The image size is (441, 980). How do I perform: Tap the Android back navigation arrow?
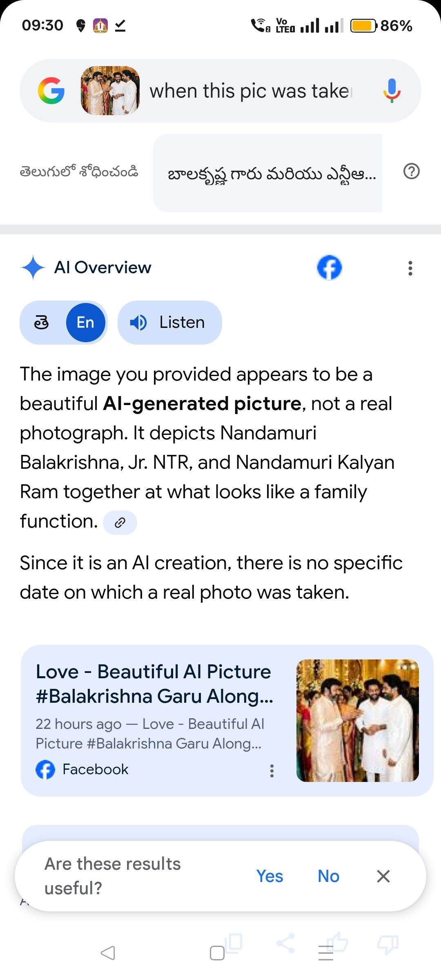point(108,953)
